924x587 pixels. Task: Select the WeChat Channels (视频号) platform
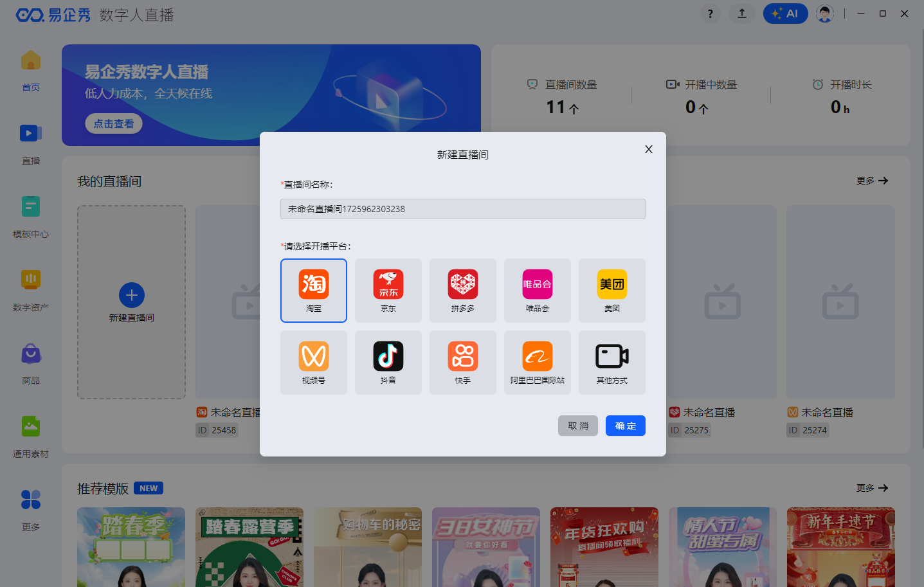(x=314, y=363)
